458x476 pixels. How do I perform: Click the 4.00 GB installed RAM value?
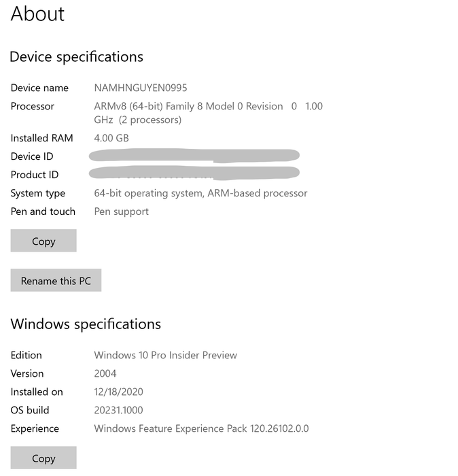point(111,138)
